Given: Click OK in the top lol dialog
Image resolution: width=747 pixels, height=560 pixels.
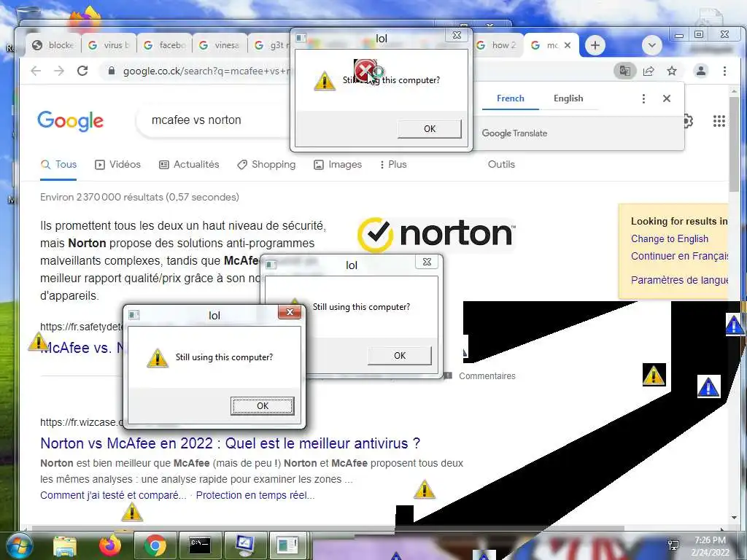Looking at the screenshot, I should (x=430, y=129).
